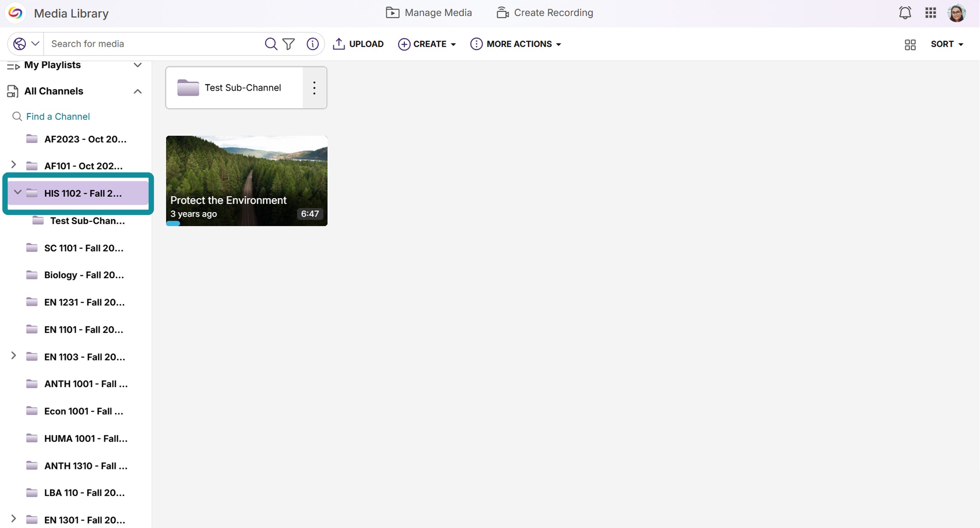
Task: Open Test Sub-Channel options kebab menu
Action: point(314,88)
